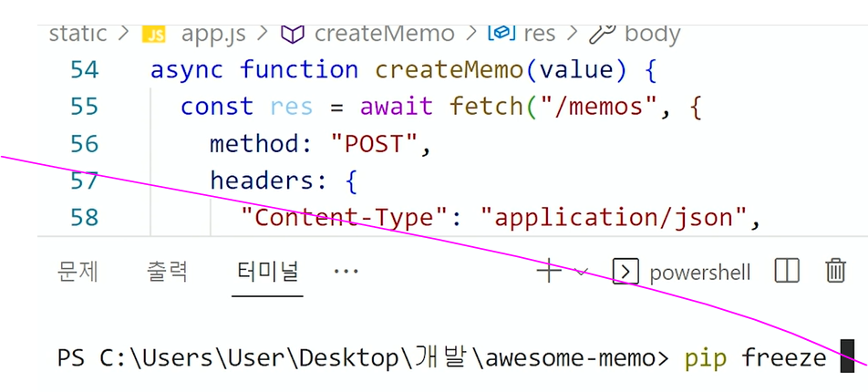868x392 pixels.
Task: Click line number 54 in gutter
Action: tap(84, 70)
